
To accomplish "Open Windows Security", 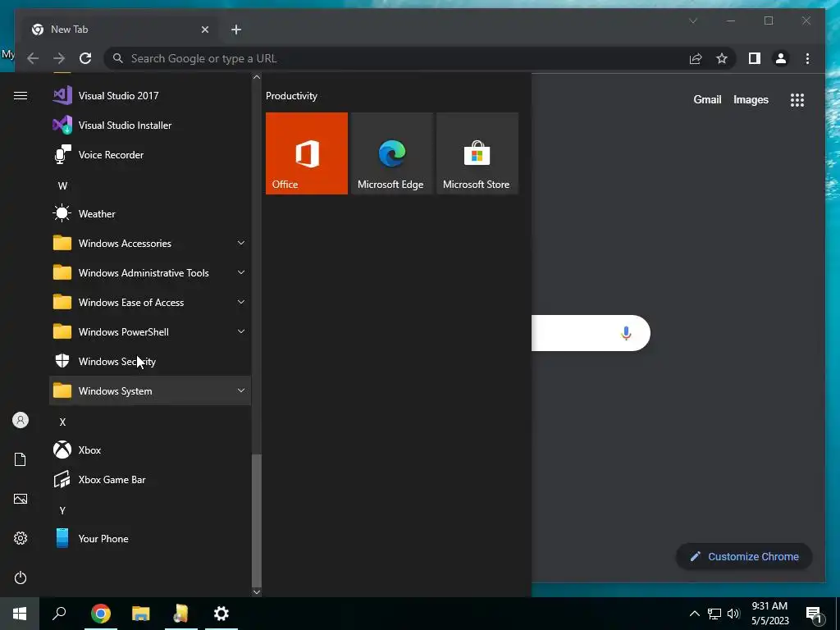I will coord(150,362).
